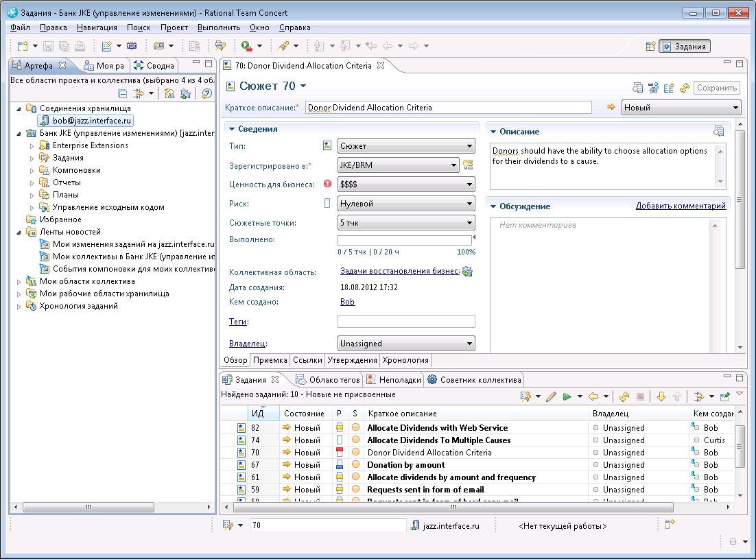Click the work item number field containing 70
Screen dimensions: 756x559
(x=329, y=525)
